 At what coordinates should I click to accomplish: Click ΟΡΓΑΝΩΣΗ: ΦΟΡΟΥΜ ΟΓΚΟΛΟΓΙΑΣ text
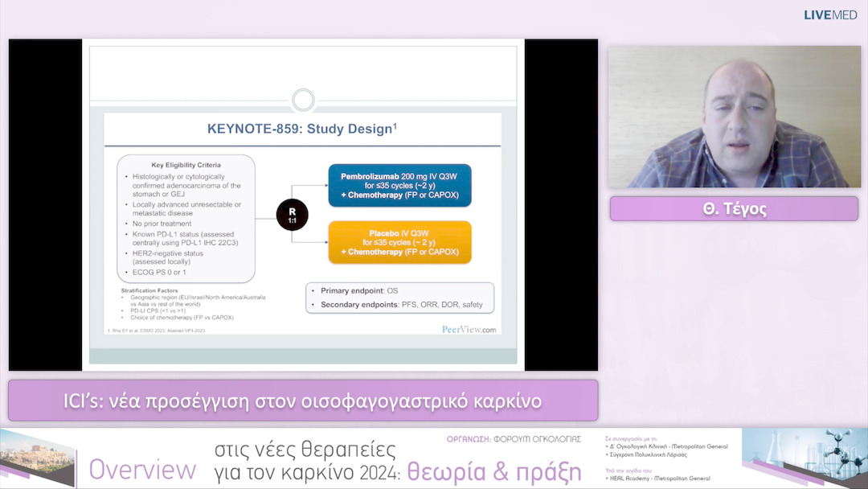tap(513, 439)
